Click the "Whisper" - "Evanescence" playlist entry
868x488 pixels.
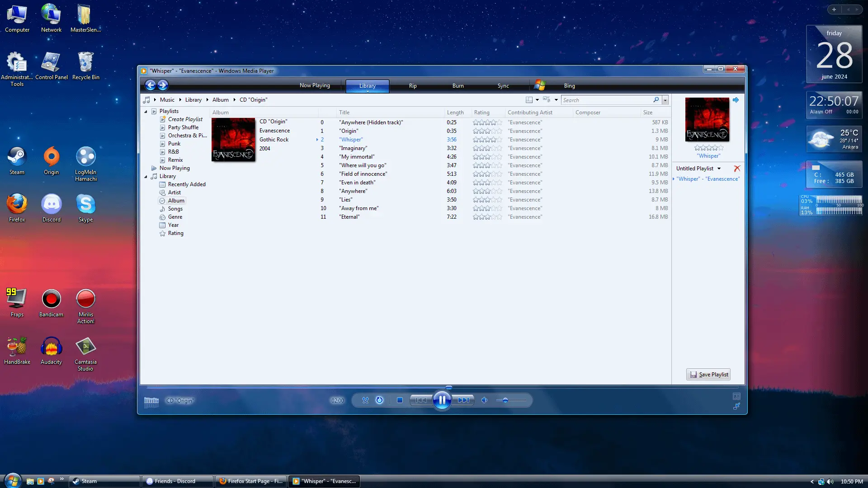[x=708, y=179]
